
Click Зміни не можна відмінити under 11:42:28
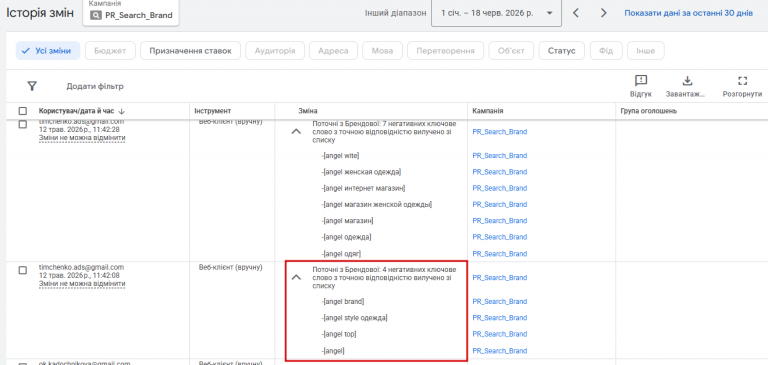(x=82, y=138)
